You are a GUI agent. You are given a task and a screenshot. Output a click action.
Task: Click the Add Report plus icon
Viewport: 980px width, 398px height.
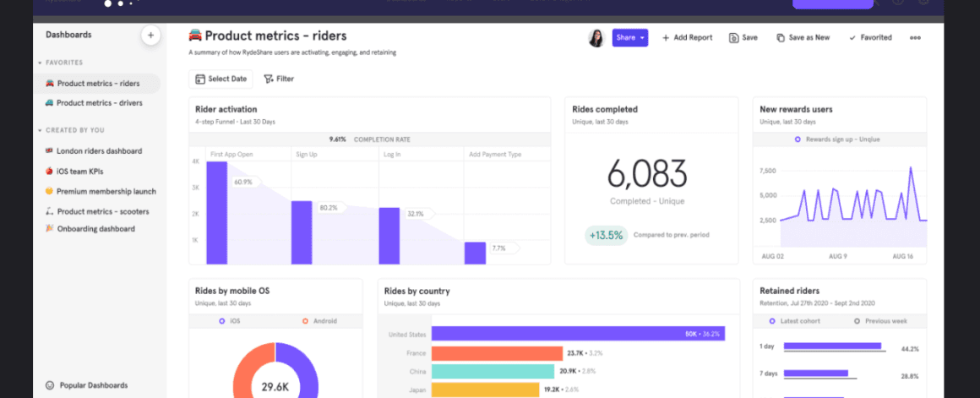(x=666, y=38)
